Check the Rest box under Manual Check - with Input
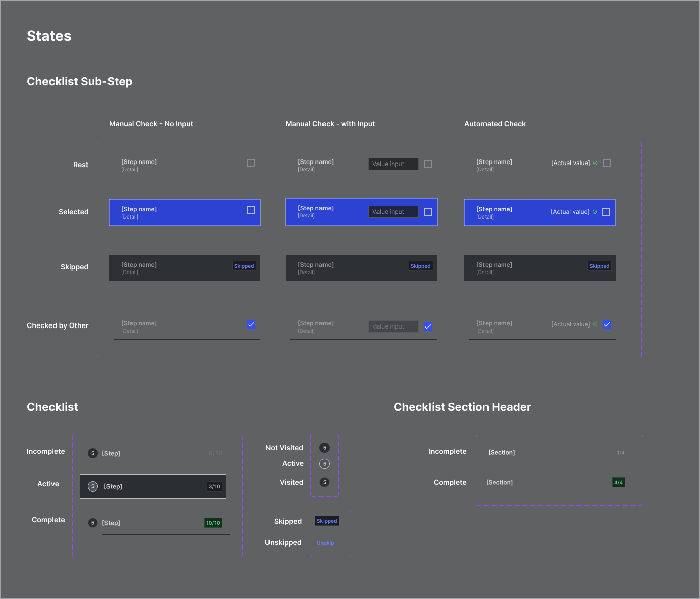This screenshot has width=700, height=599. (x=428, y=164)
